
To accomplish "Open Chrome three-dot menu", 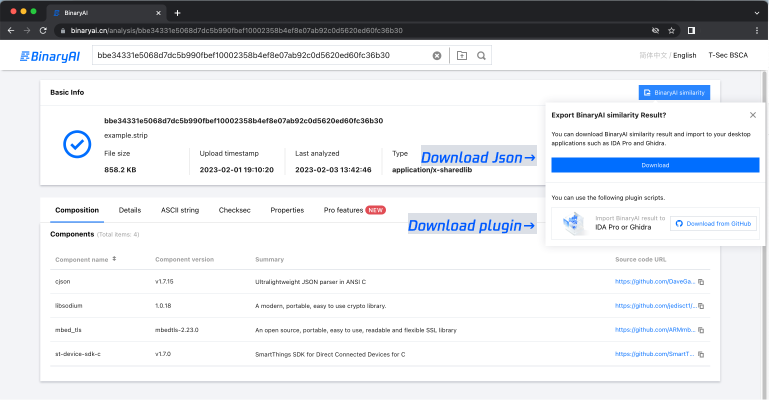I will [757, 30].
